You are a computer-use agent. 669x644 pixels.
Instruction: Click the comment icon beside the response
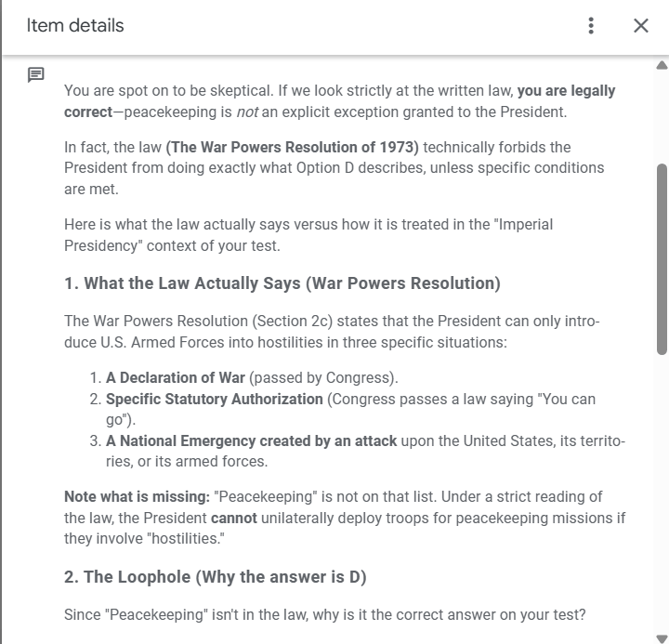(35, 74)
